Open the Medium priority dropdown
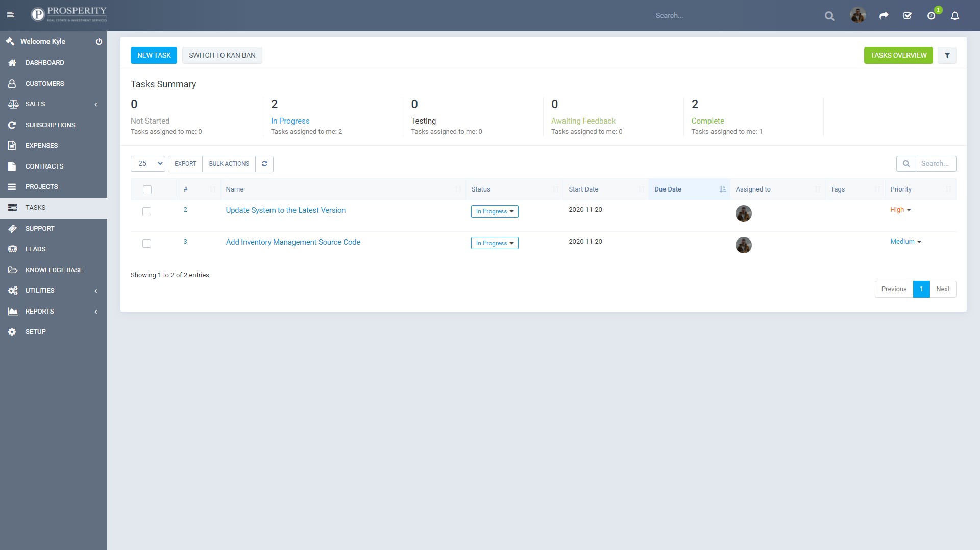 (905, 242)
